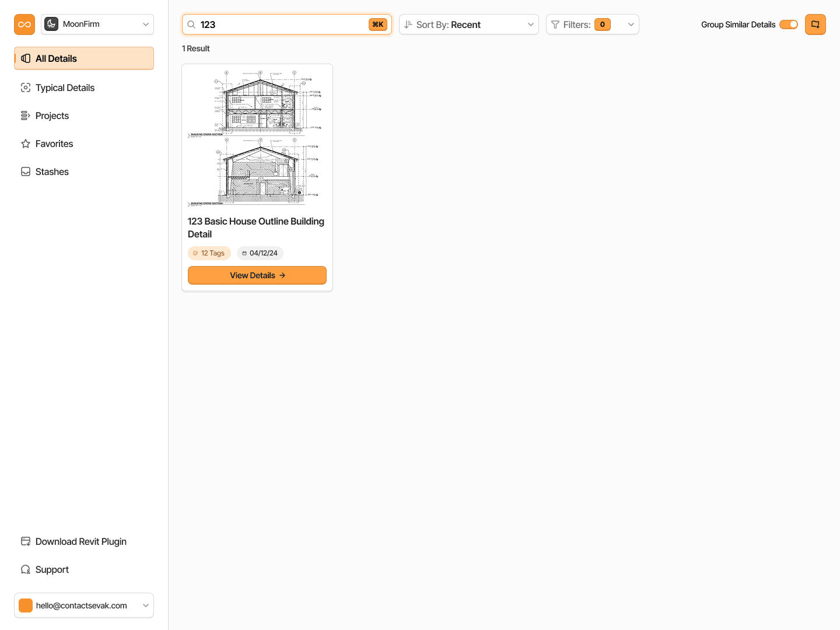Click the 12 Tags chip
Image resolution: width=840 pixels, height=630 pixels.
click(209, 253)
